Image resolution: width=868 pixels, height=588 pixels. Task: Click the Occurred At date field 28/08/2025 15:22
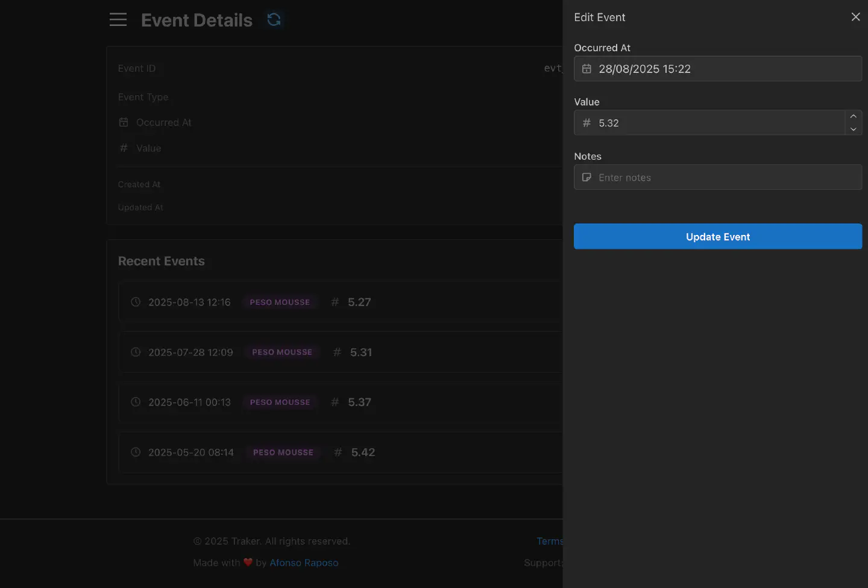718,69
